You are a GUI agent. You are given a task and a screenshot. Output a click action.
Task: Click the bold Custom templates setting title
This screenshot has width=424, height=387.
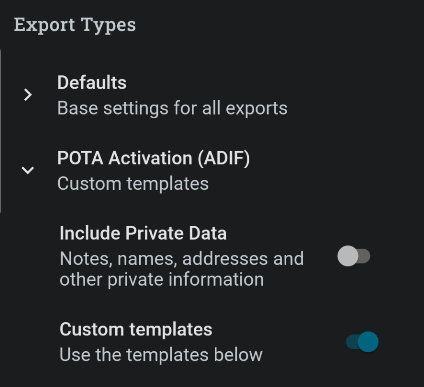(136, 329)
